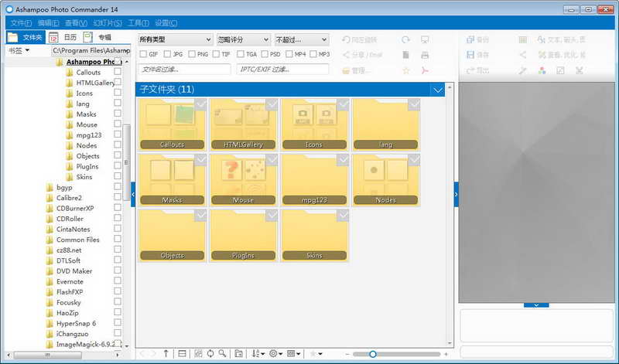619x364 pixels.
Task: Open the A-Z sort order dropdown
Action: pyautogui.click(x=258, y=354)
